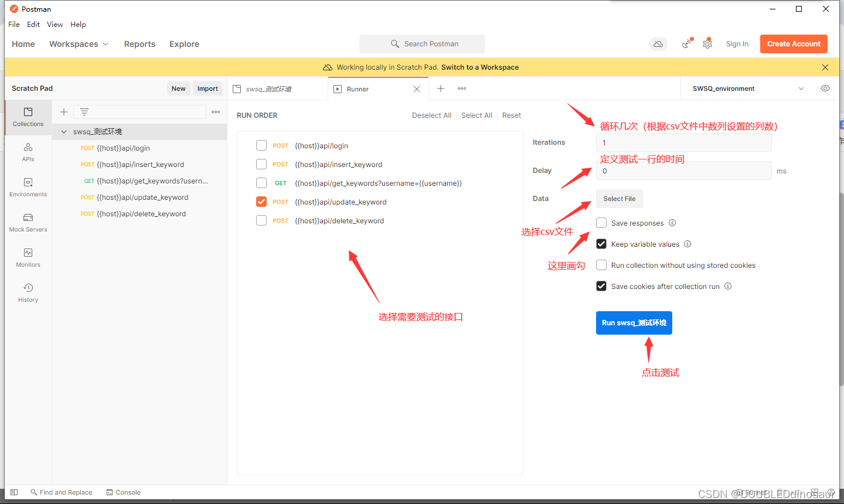Click the capture requests satellite icon
Image resolution: width=844 pixels, height=504 pixels.
point(686,44)
